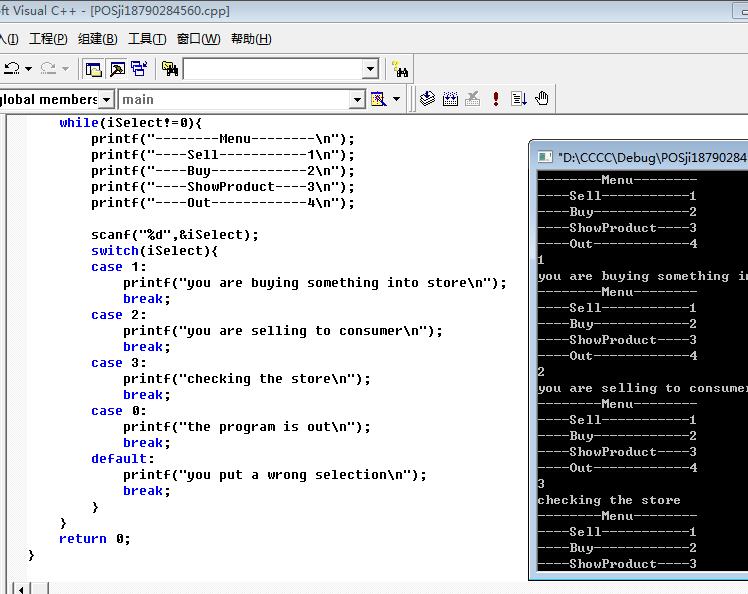
Task: Click the printf ShowProduct code line
Action: pos(223,187)
